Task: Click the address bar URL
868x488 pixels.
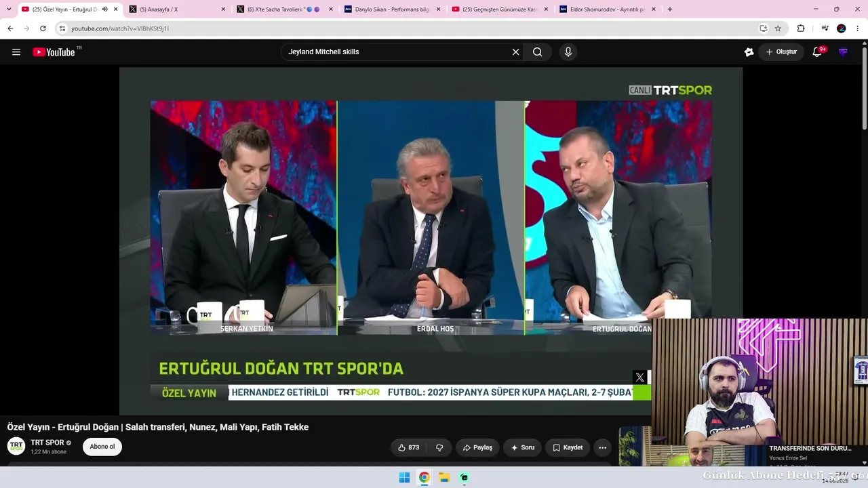Action: (x=120, y=28)
